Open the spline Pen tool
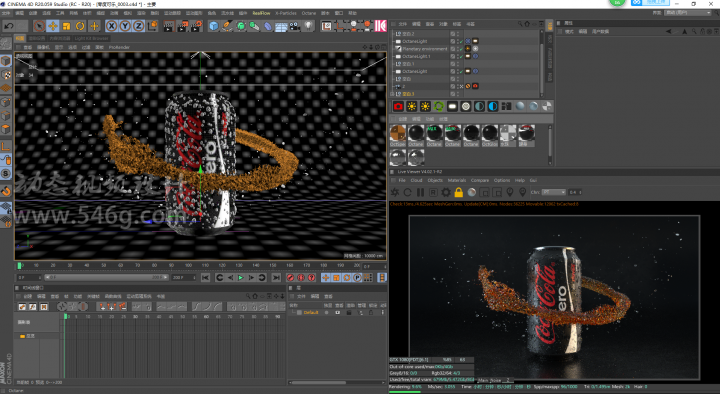 [227, 26]
